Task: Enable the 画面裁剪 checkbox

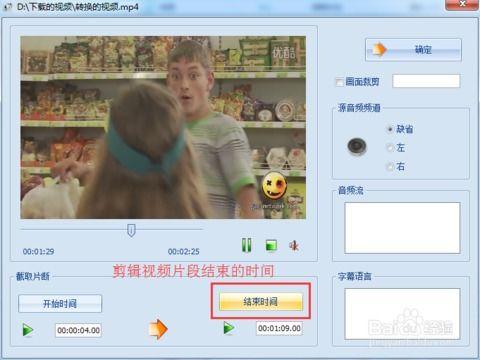Action: 339,82
